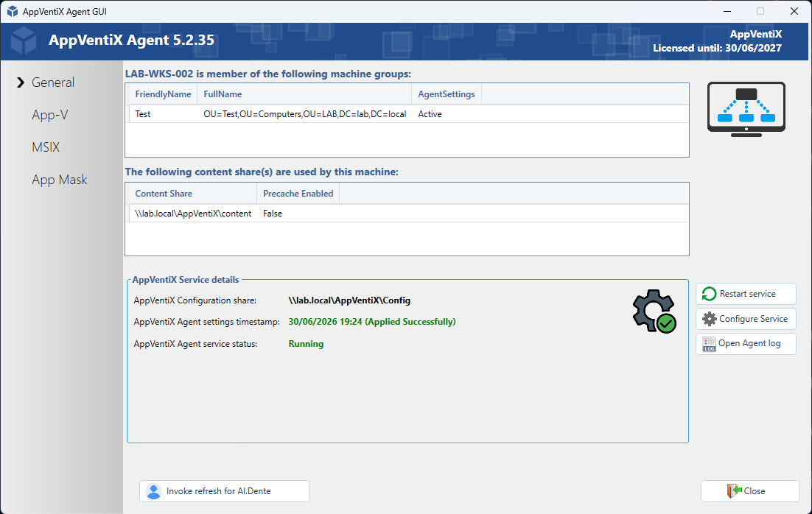812x514 pixels.
Task: Click the AppVentiX Agent 5.2.35 title
Action: point(132,41)
